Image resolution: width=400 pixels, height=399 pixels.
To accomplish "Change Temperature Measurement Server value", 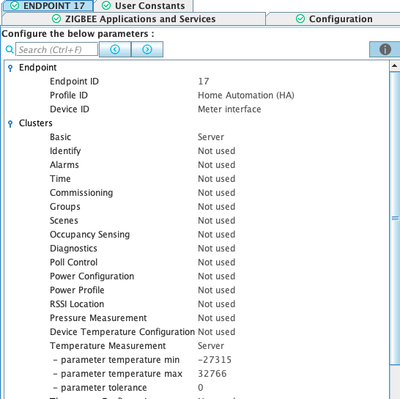I will pos(211,346).
